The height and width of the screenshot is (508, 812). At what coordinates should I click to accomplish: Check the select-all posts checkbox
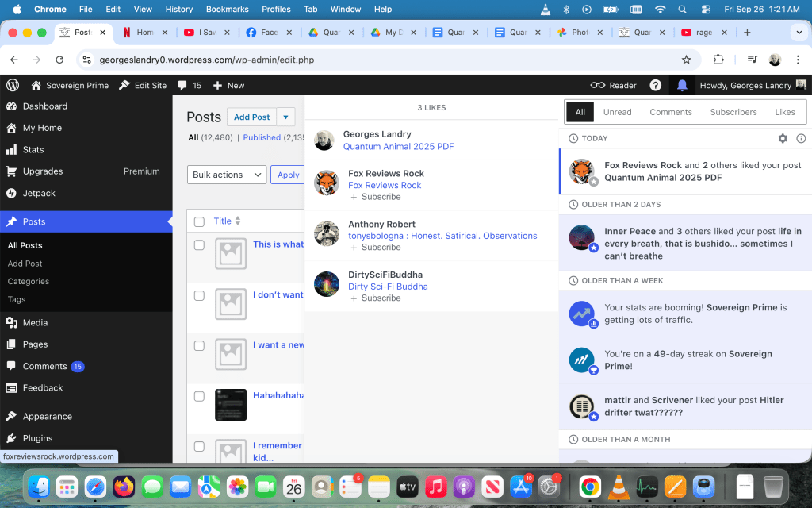tap(199, 221)
